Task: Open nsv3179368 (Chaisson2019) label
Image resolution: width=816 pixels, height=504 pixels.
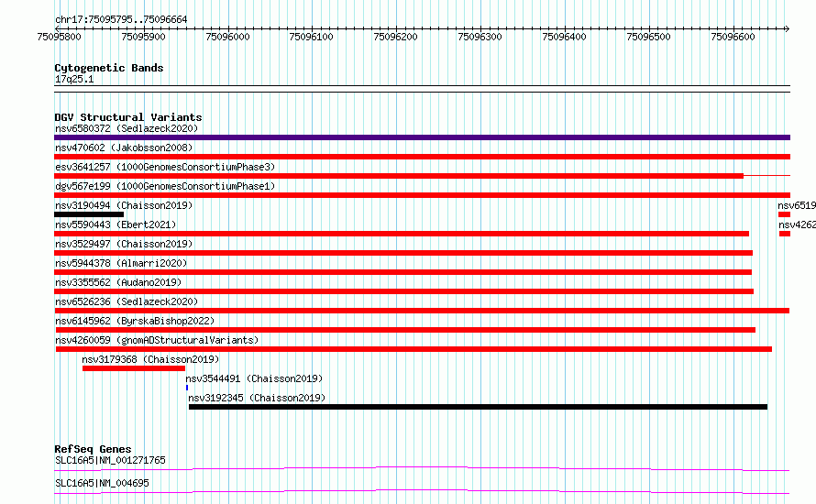Action: pos(150,359)
